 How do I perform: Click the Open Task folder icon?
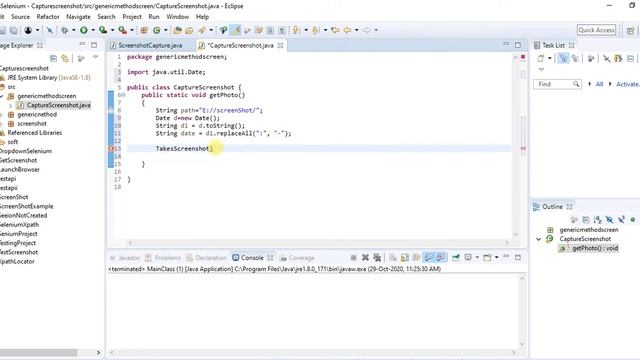[189, 30]
